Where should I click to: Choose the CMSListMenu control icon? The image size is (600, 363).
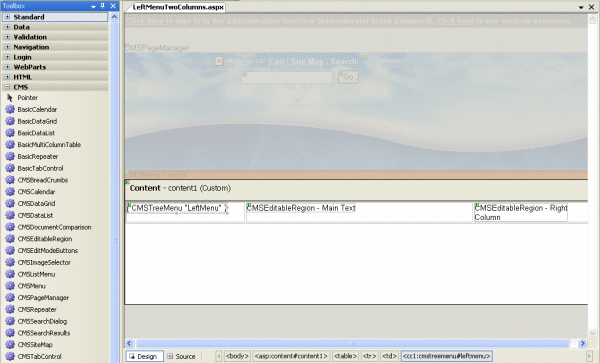point(10,274)
